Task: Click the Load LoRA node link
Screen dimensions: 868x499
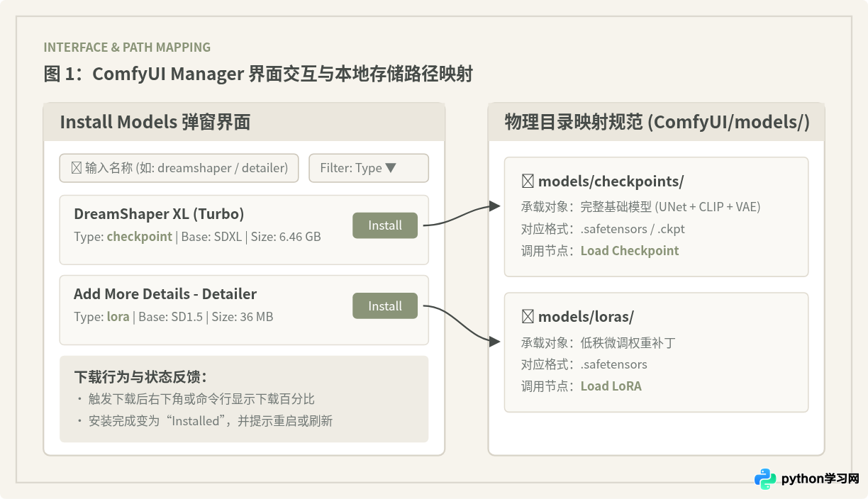Action: coord(611,386)
